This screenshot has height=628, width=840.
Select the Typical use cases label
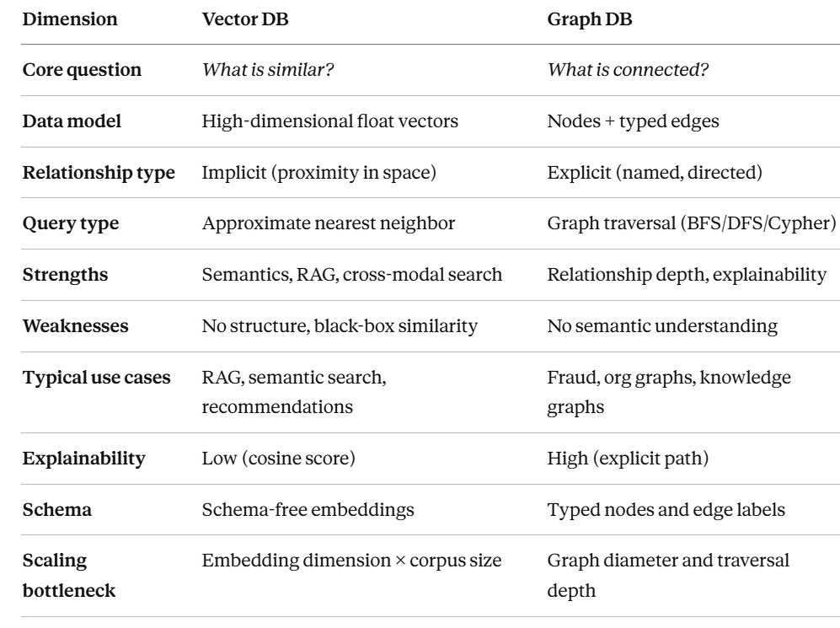pos(96,378)
